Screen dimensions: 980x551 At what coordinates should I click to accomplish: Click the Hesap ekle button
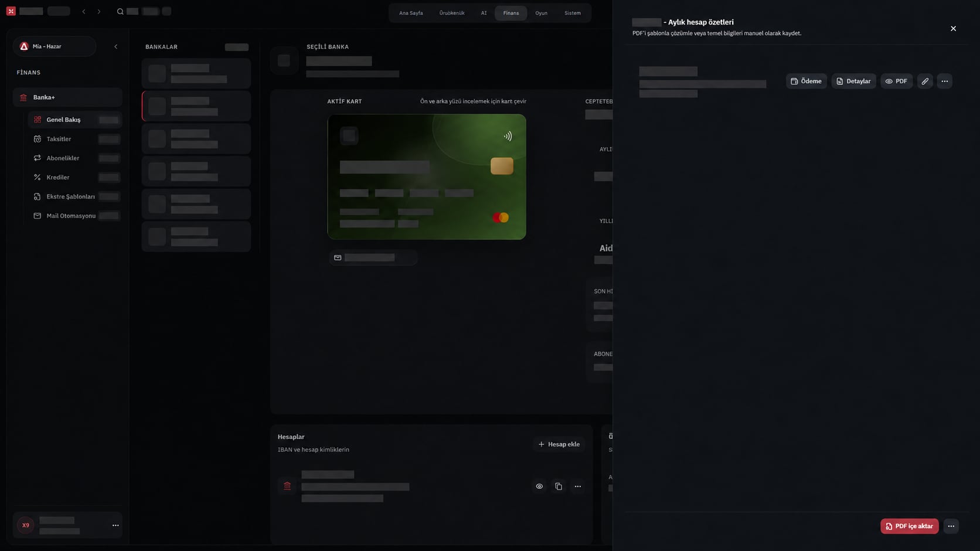559,444
